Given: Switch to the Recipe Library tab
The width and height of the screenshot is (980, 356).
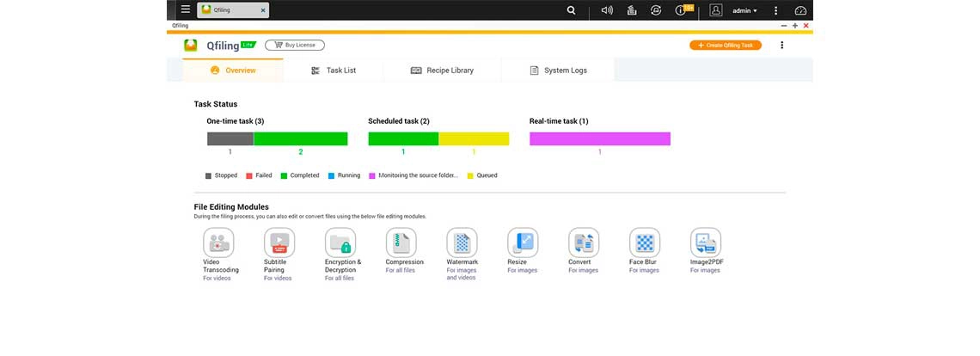Looking at the screenshot, I should click(442, 70).
